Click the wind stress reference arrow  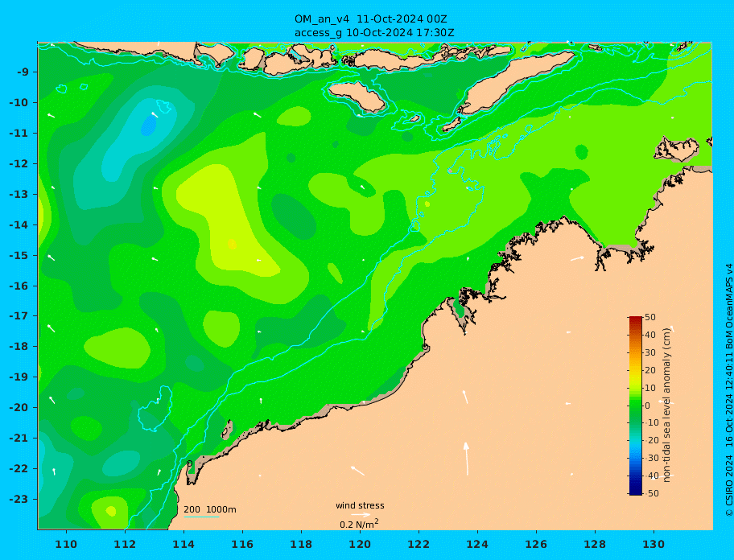click(x=361, y=515)
